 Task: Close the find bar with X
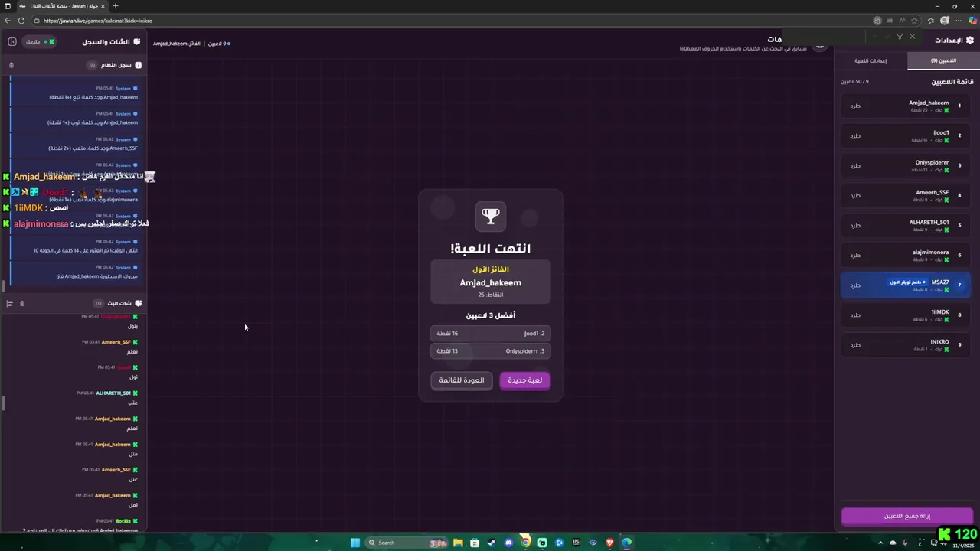[912, 36]
